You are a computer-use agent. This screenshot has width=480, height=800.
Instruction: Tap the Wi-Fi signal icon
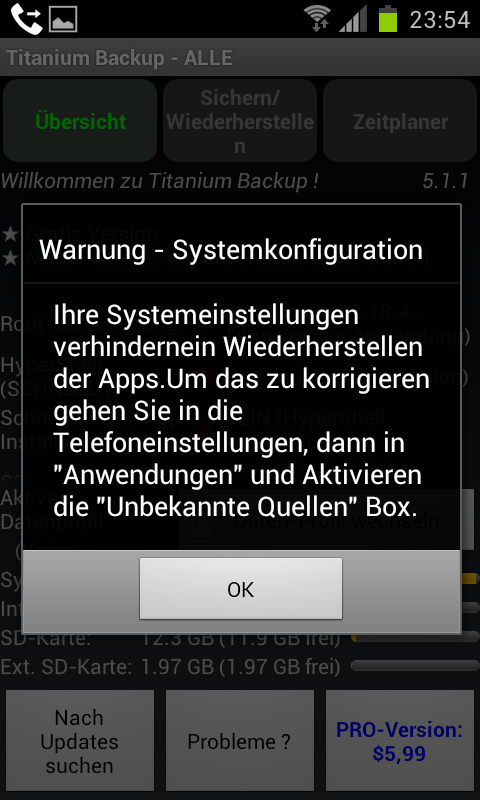click(x=317, y=19)
